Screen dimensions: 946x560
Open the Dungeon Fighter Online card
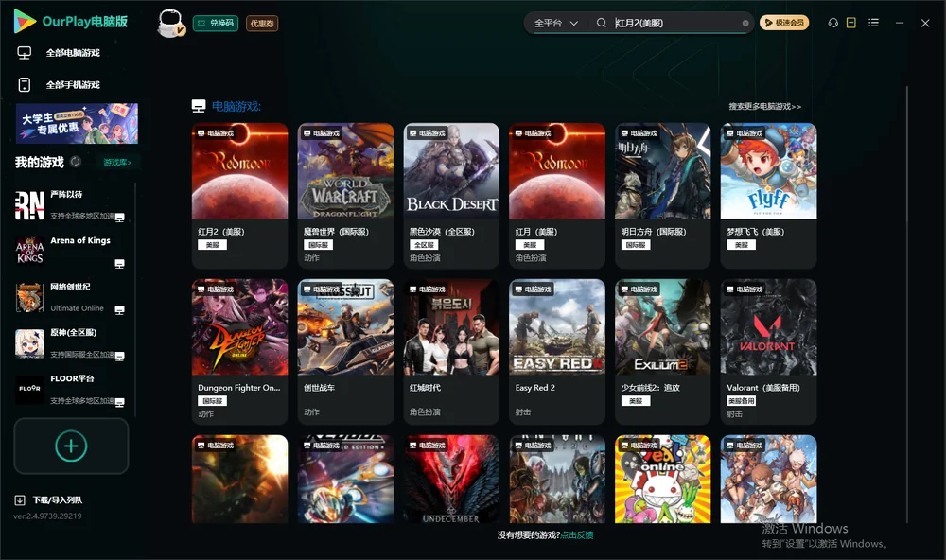tap(239, 352)
